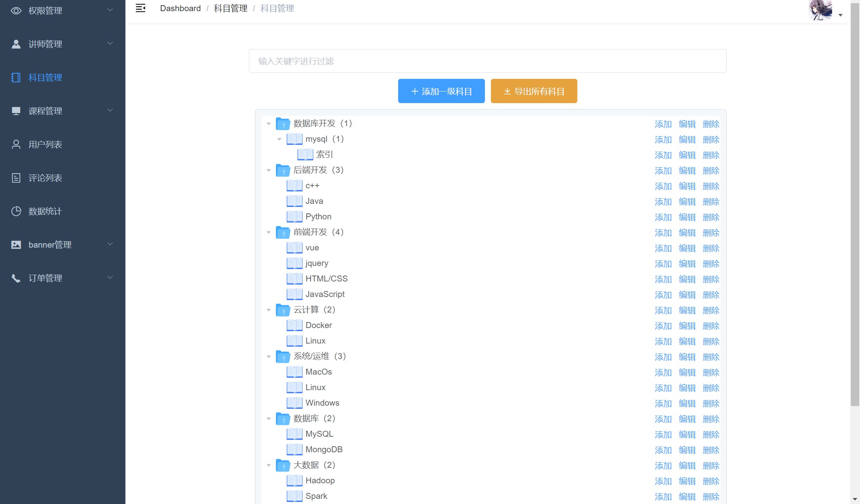860x504 pixels.
Task: Click the folder icon of 云计算
Action: 283,310
